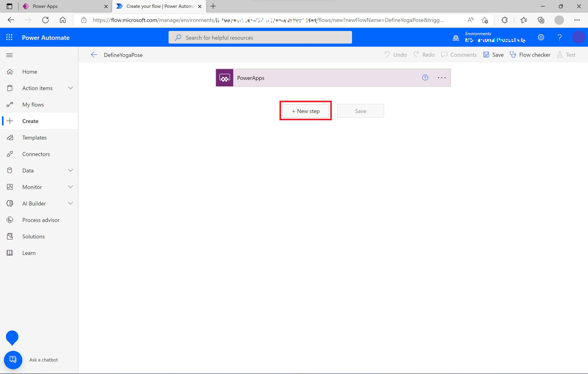The height and width of the screenshot is (374, 588).
Task: Click Undo in the command bar
Action: point(395,55)
